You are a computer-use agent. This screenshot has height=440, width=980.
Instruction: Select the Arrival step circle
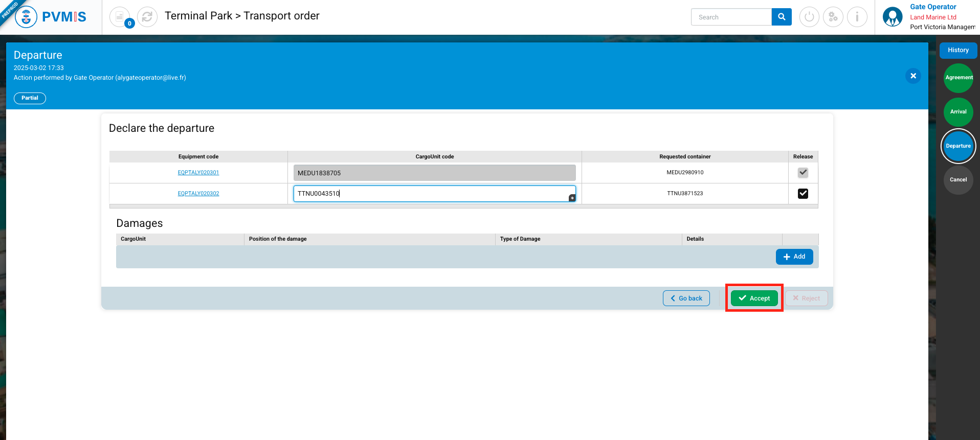[958, 112]
